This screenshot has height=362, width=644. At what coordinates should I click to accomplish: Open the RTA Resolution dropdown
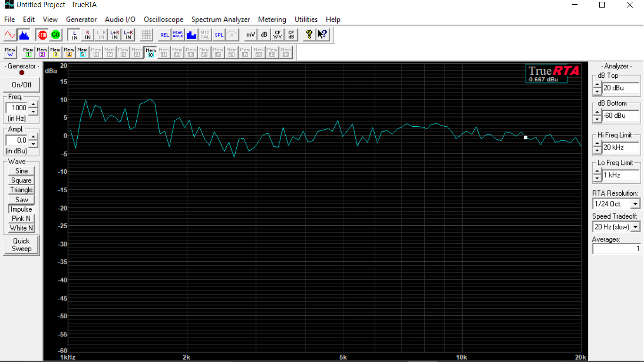635,204
